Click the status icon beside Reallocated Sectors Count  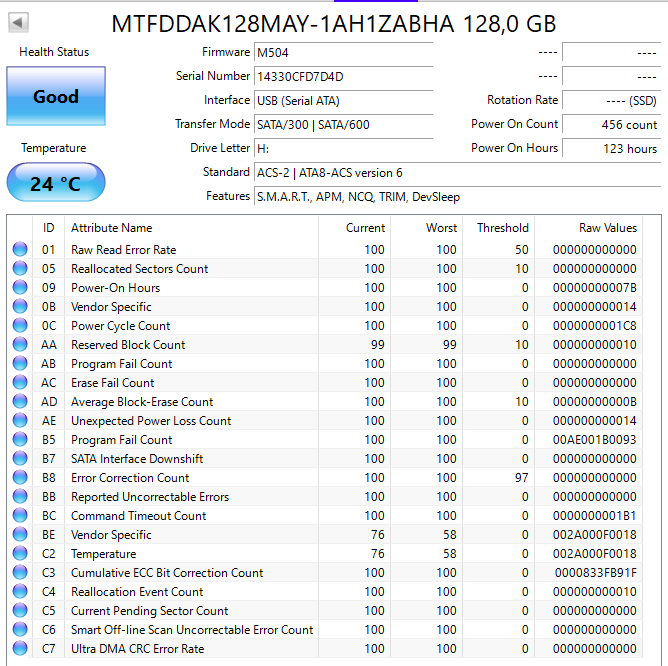20,269
